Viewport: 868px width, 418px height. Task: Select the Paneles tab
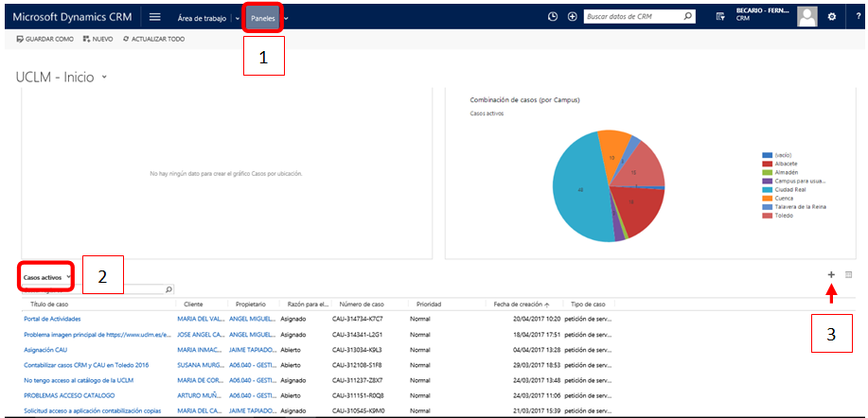(262, 18)
